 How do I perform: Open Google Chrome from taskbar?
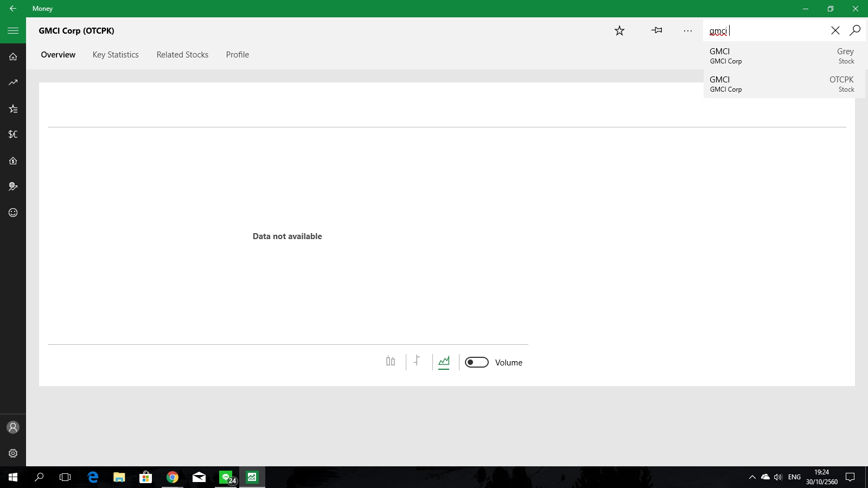[x=173, y=477]
